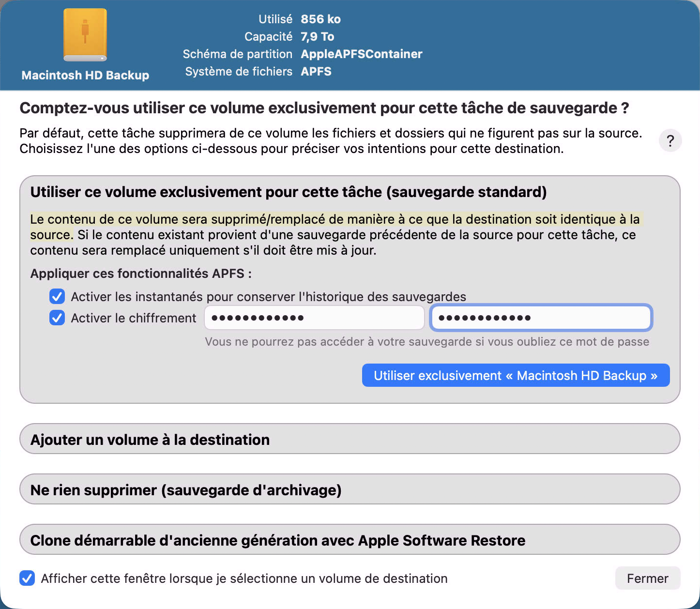Click the Appliquer ces fonctionnalités APFS label
The image size is (700, 609).
(x=141, y=274)
